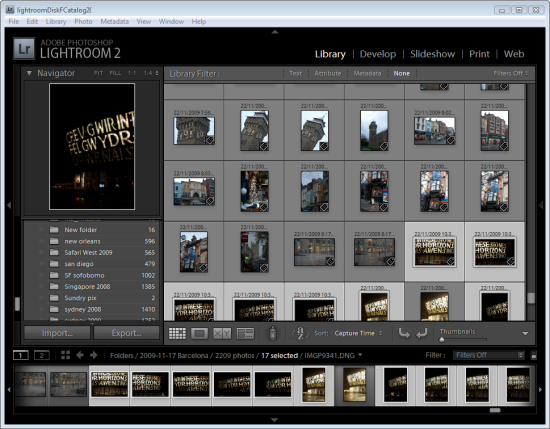Screen dimensions: 550x429
Task: Open the File menu
Action: [14, 21]
